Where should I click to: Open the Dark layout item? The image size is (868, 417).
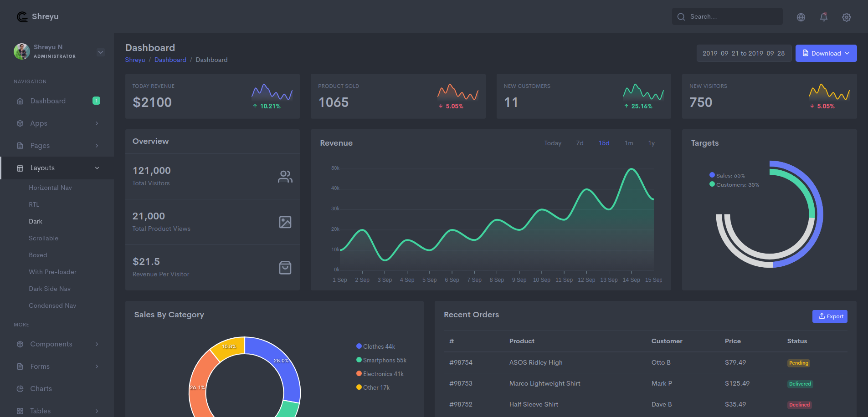[36, 221]
